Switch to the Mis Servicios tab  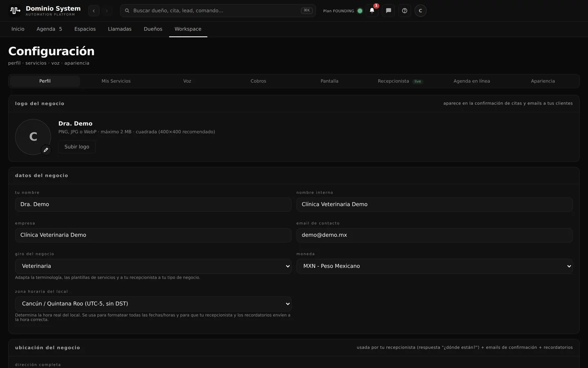tap(116, 81)
